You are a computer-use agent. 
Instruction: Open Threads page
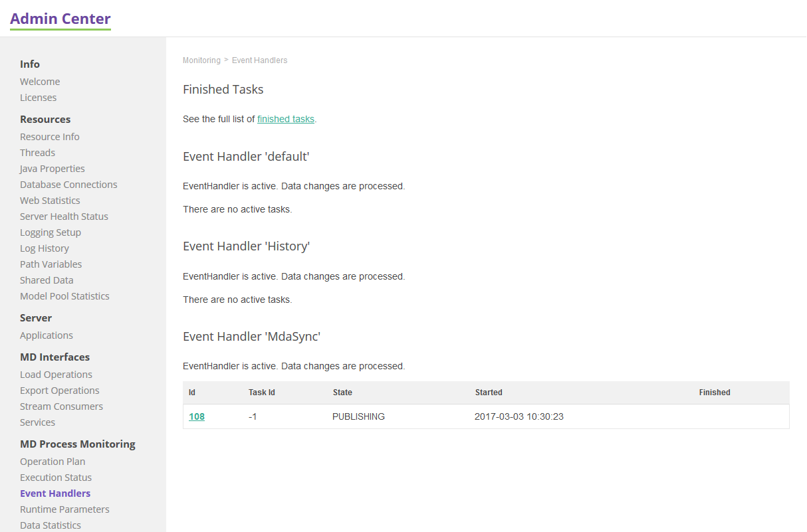tap(37, 153)
